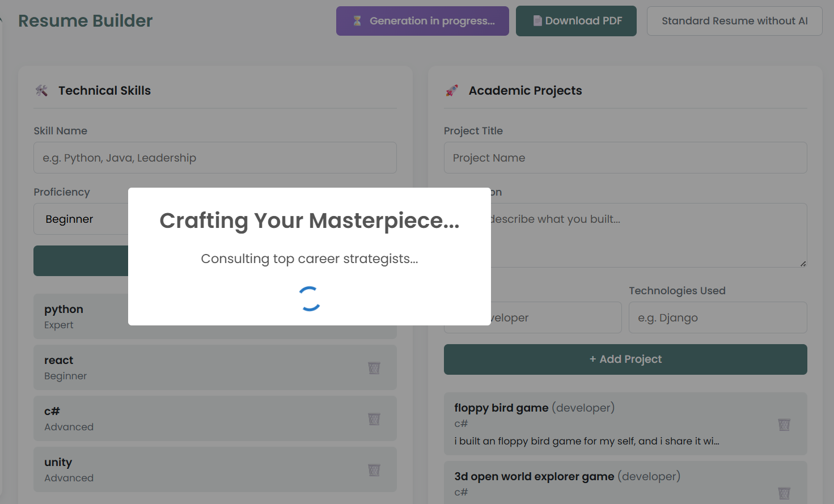
Task: Focus the Skill Name input field
Action: (x=215, y=158)
